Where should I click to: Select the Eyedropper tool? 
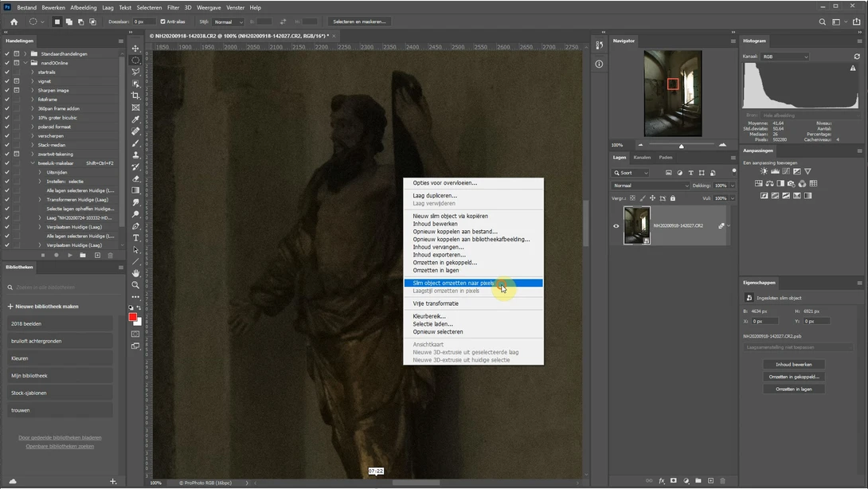(135, 119)
